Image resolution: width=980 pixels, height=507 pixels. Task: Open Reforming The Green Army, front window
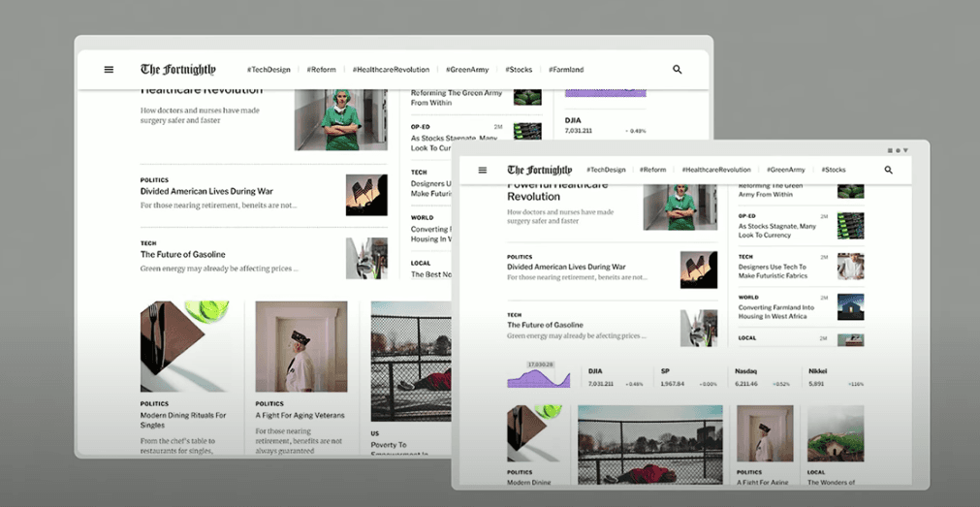pyautogui.click(x=771, y=190)
